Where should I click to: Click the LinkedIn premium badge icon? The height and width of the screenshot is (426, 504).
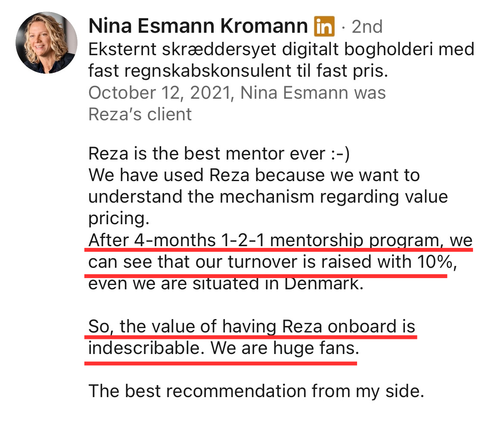[x=324, y=26]
